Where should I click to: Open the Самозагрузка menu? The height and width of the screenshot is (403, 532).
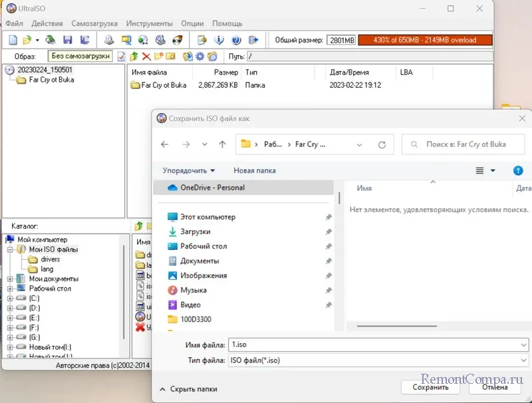94,23
